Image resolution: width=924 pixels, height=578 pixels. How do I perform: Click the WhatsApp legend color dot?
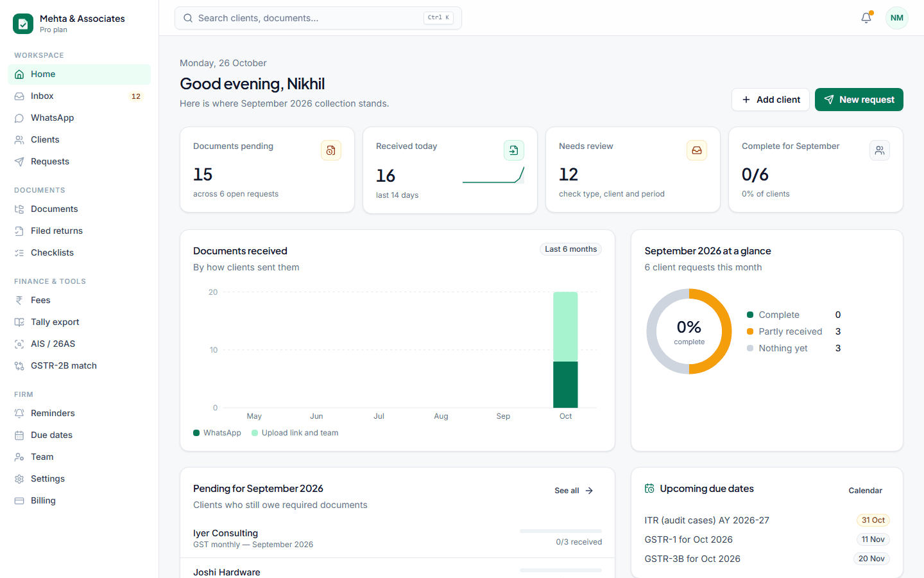point(196,433)
